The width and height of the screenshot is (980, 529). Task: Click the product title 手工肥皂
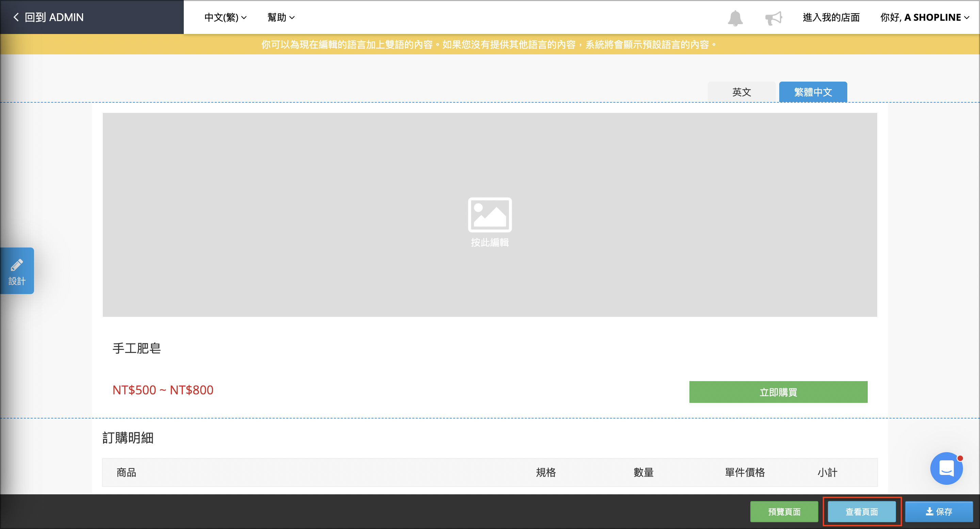coord(136,348)
